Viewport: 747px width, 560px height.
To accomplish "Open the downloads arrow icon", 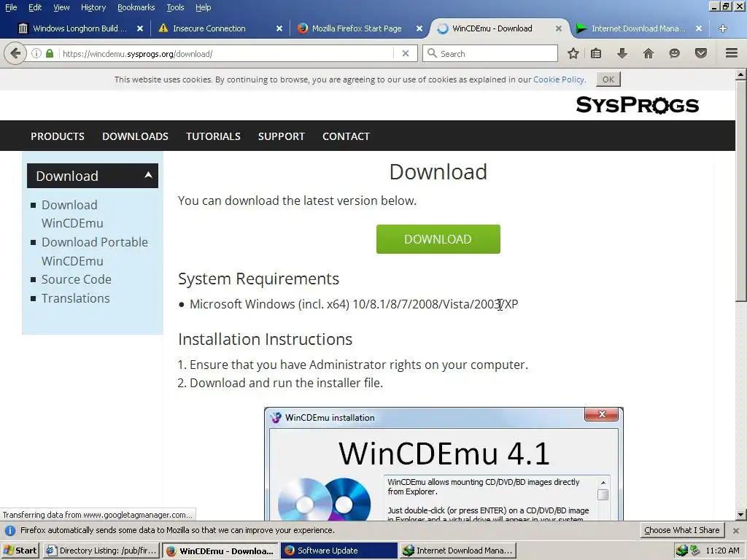I will pos(622,53).
